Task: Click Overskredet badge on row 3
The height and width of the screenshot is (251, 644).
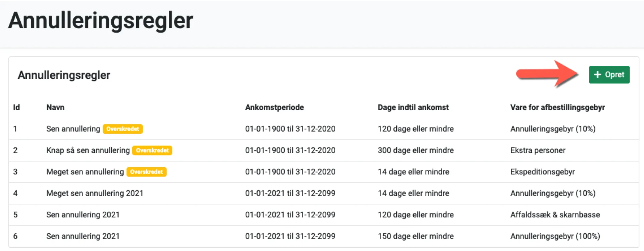Action: pyautogui.click(x=146, y=172)
